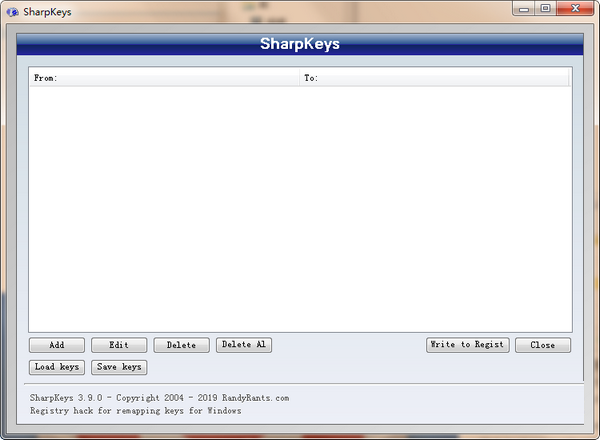Image resolution: width=600 pixels, height=440 pixels.
Task: Sort by the From: column header
Action: (165, 78)
